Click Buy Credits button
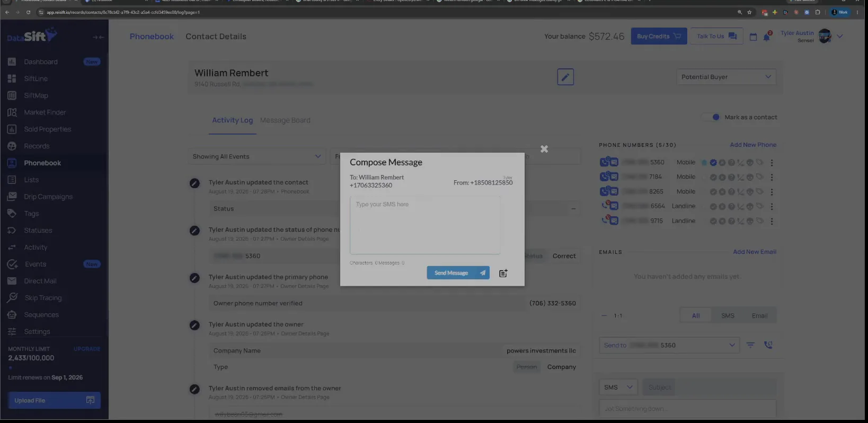This screenshot has height=423, width=868. pos(659,36)
